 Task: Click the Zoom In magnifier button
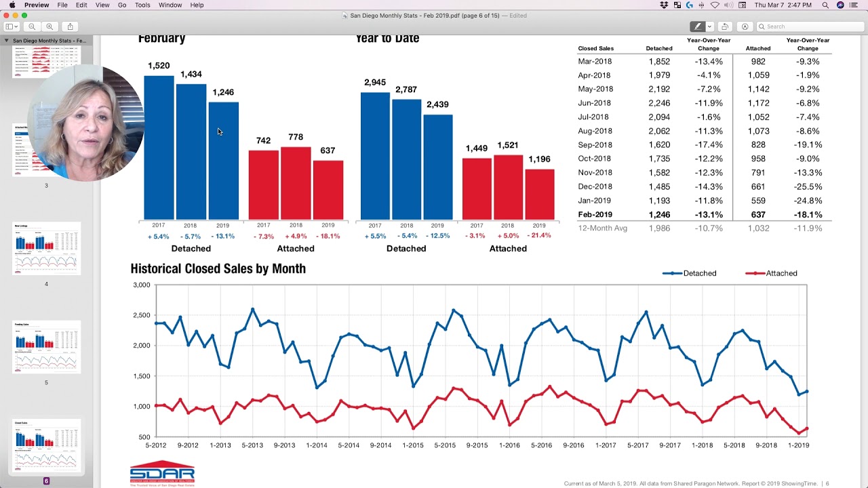[x=50, y=26]
